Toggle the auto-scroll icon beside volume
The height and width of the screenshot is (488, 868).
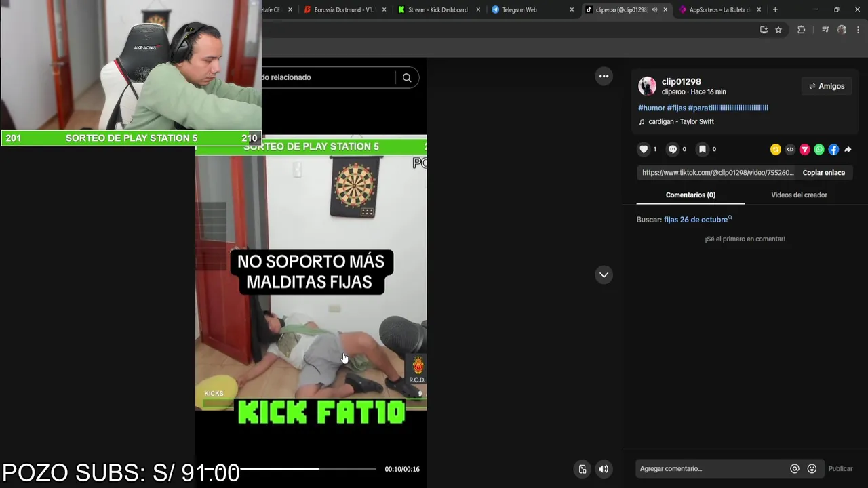click(x=583, y=469)
